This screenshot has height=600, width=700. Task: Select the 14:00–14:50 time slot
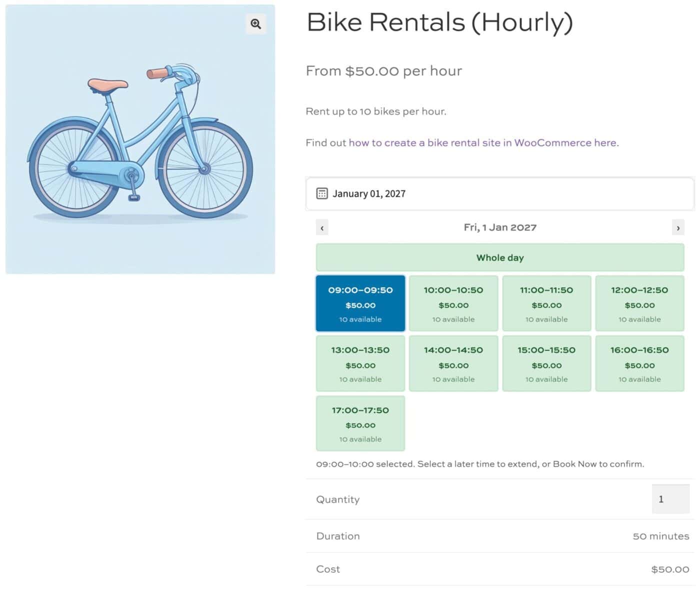pyautogui.click(x=453, y=363)
